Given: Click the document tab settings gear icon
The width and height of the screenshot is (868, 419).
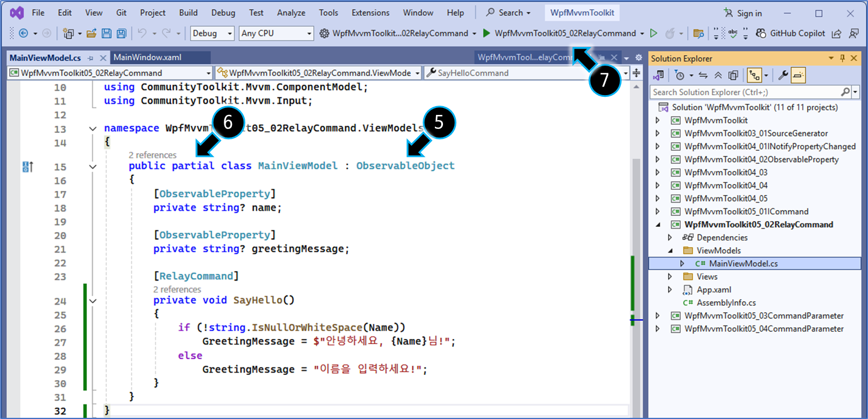Looking at the screenshot, I should [638, 58].
